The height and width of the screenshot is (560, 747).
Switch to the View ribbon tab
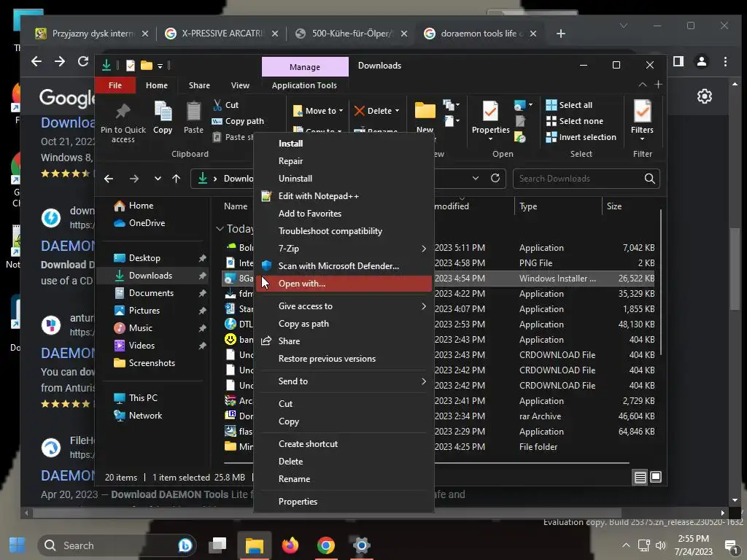point(240,85)
